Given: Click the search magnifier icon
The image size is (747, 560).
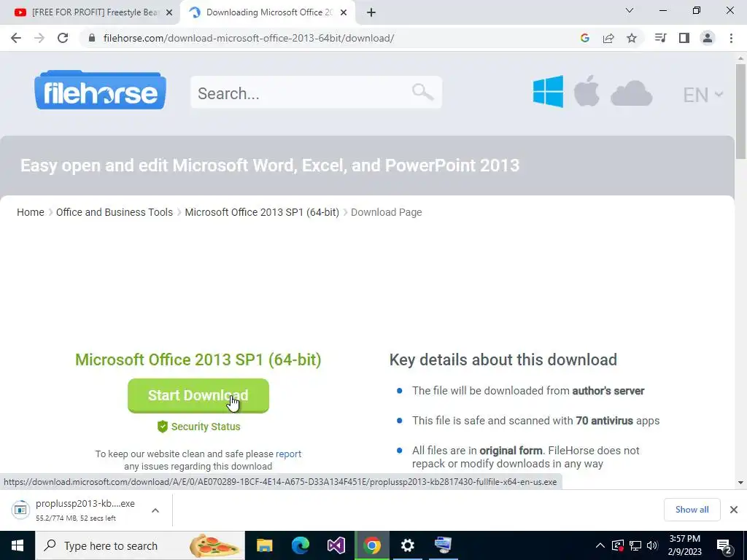Looking at the screenshot, I should [x=422, y=92].
